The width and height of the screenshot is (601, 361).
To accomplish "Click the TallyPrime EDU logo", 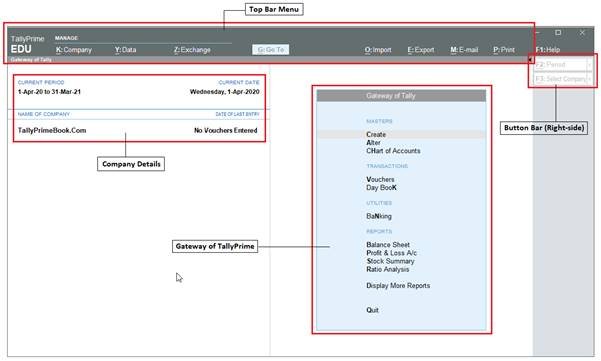I will [27, 44].
